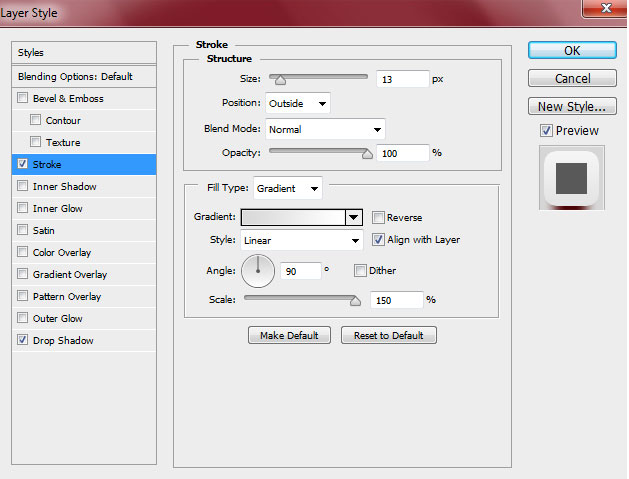The width and height of the screenshot is (629, 479).
Task: Click the Opacity percentage field
Action: point(403,153)
